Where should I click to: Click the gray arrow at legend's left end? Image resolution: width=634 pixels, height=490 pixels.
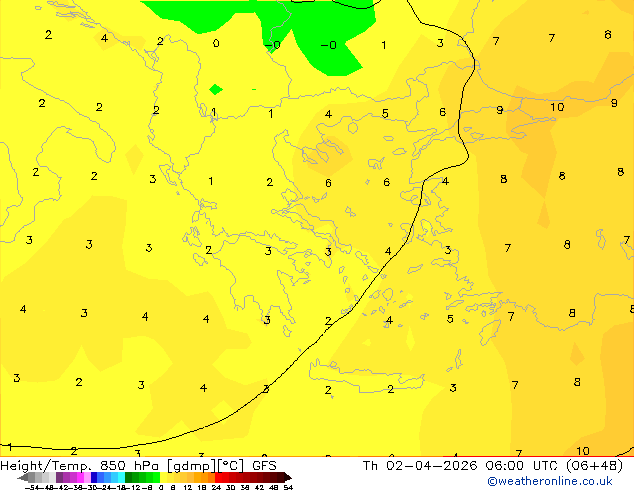coord(23,478)
